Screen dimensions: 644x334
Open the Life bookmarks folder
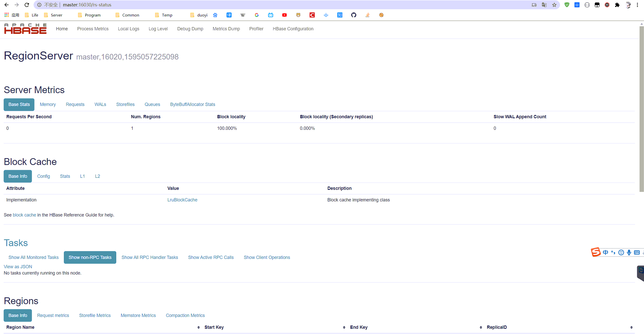[x=31, y=15]
